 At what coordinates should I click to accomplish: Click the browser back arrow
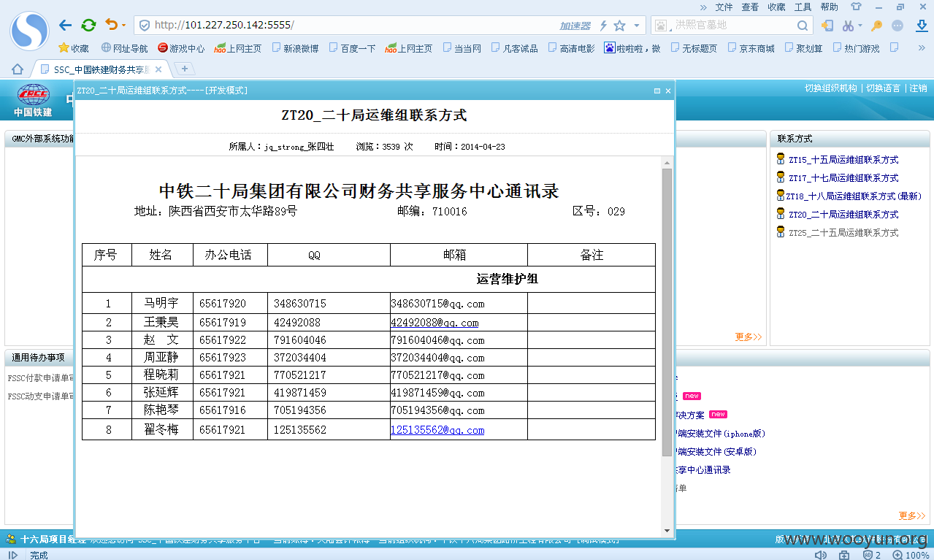pos(66,26)
